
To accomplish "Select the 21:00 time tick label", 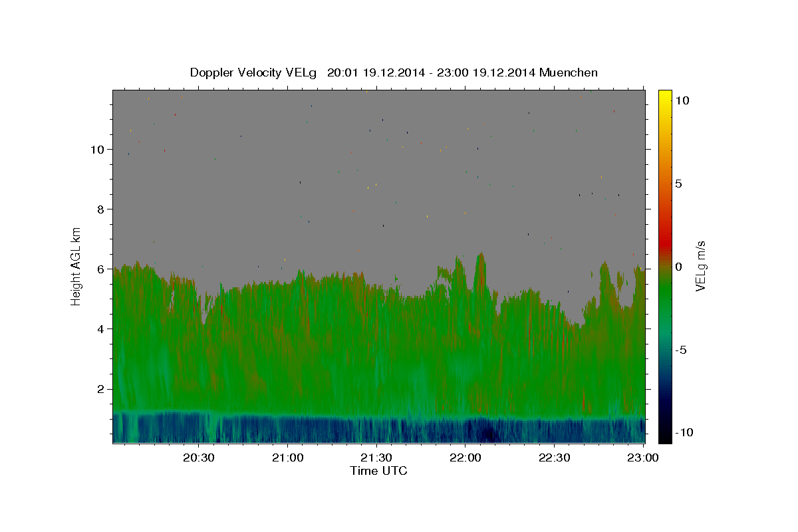I will [x=287, y=458].
